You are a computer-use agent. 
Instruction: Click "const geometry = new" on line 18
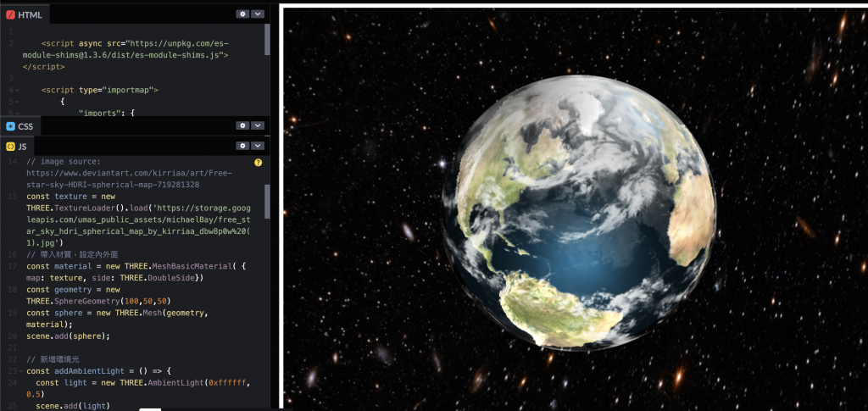point(73,289)
